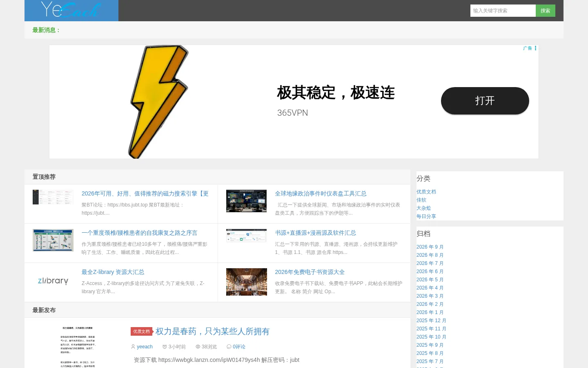The height and width of the screenshot is (368, 588).
Task: Click the zlibrary logo thumbnail
Action: pyautogui.click(x=53, y=281)
